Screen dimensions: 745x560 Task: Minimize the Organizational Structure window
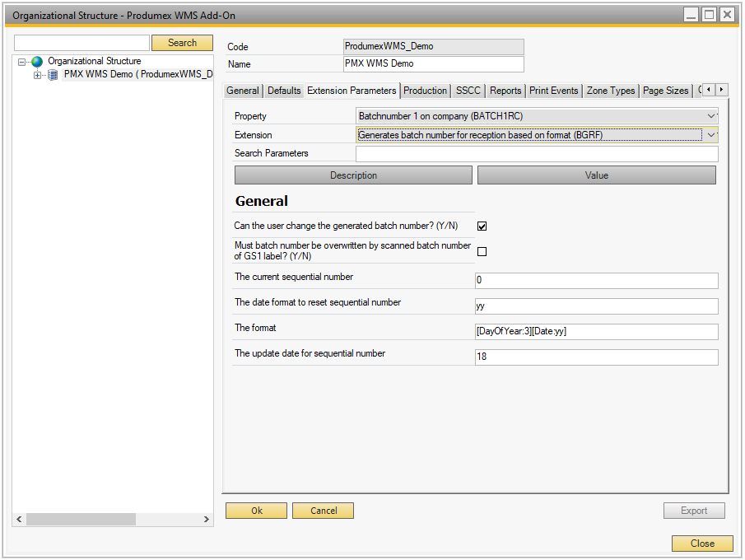(x=691, y=15)
